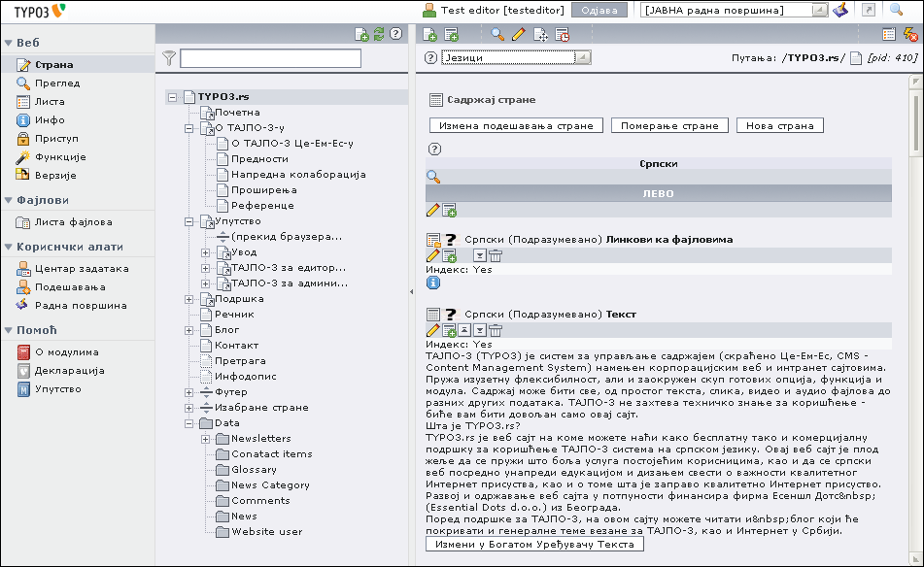Image resolution: width=924 pixels, height=567 pixels.
Task: Add new content after Текст element
Action: click(x=449, y=330)
